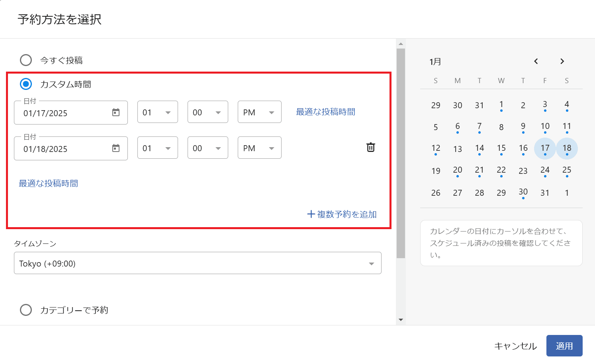Select January 22 in the calendar
Viewport: 595px width, 364px height.
[501, 170]
